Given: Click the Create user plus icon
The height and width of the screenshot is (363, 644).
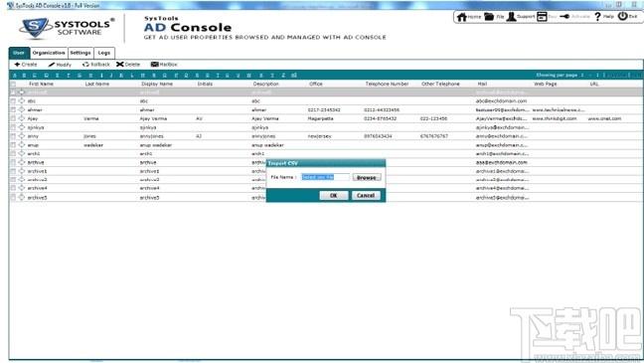Looking at the screenshot, I should pyautogui.click(x=17, y=65).
